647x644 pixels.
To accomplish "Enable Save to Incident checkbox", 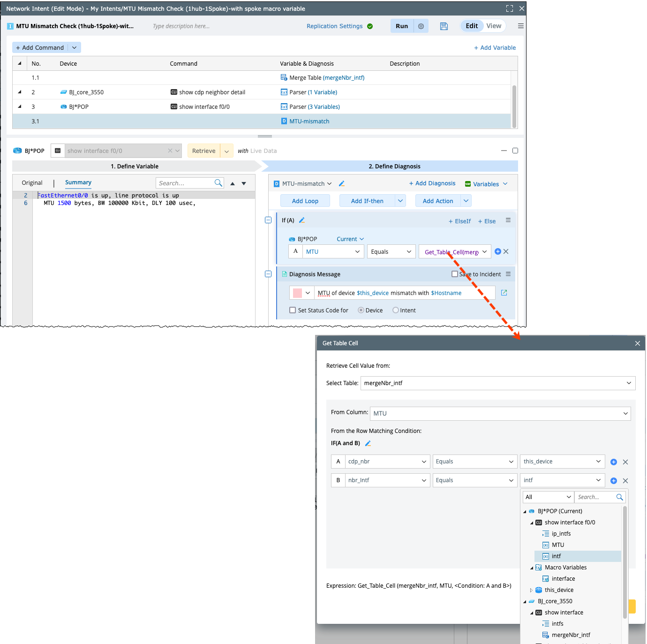I will [454, 274].
